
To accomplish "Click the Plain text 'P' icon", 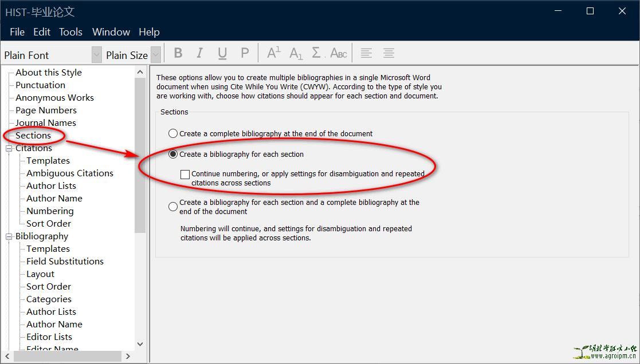I will [245, 53].
